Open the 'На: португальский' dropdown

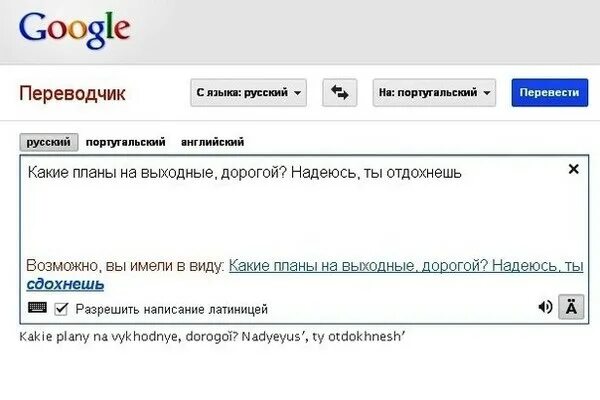pyautogui.click(x=434, y=93)
